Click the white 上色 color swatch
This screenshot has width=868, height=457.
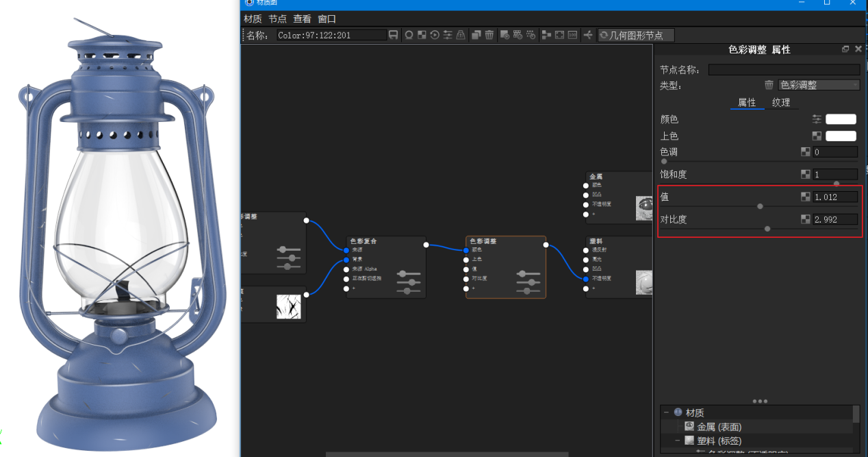tap(841, 136)
